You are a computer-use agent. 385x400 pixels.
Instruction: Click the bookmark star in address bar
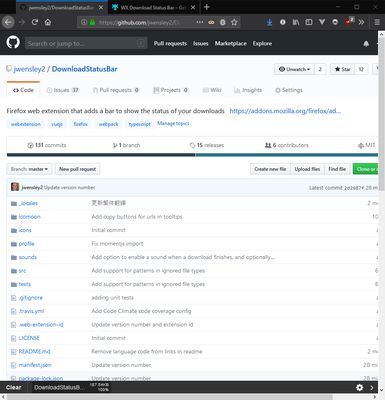pos(234,22)
